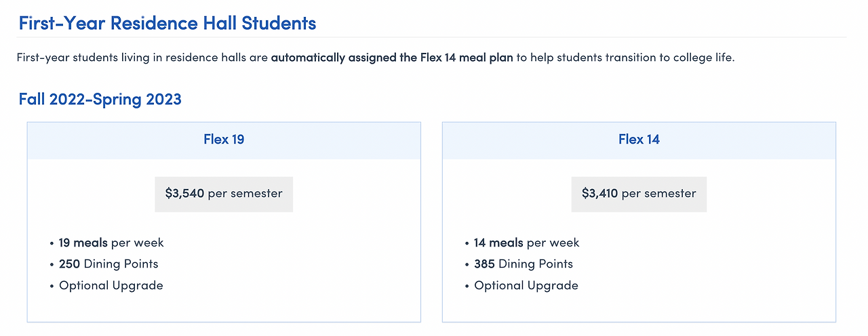Click '14 meals per week' bullet
Screen dimensions: 868x336
click(x=526, y=243)
